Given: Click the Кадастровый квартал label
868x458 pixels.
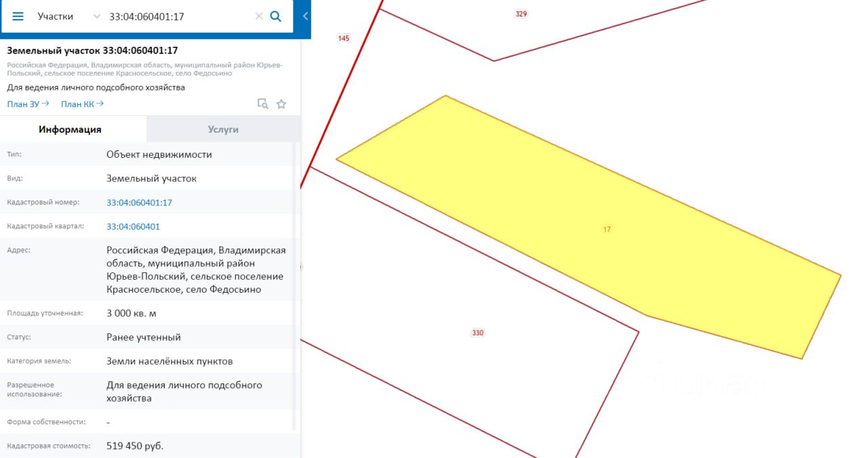Looking at the screenshot, I should (x=47, y=226).
